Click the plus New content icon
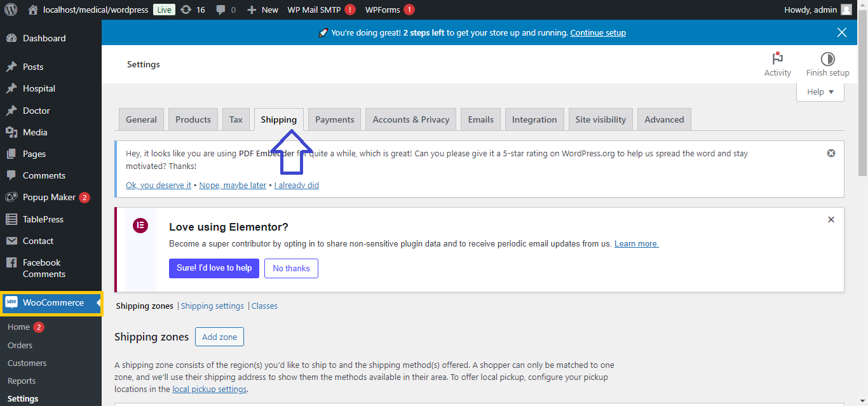This screenshot has height=406, width=868. click(x=252, y=10)
